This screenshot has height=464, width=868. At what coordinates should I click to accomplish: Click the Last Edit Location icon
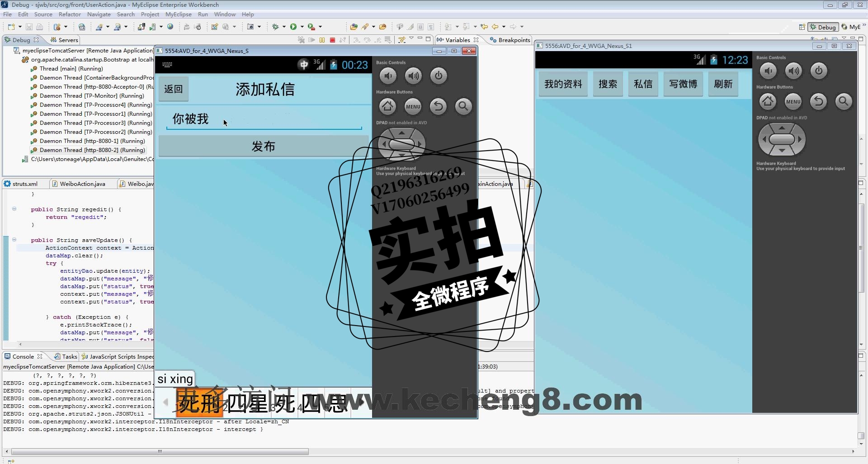(x=484, y=27)
